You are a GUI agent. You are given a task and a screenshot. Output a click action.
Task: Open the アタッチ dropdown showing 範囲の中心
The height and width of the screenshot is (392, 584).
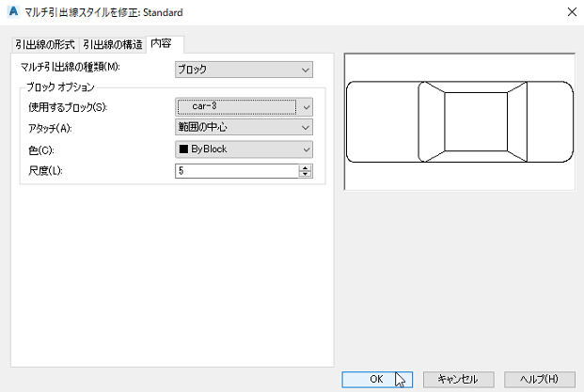point(244,127)
